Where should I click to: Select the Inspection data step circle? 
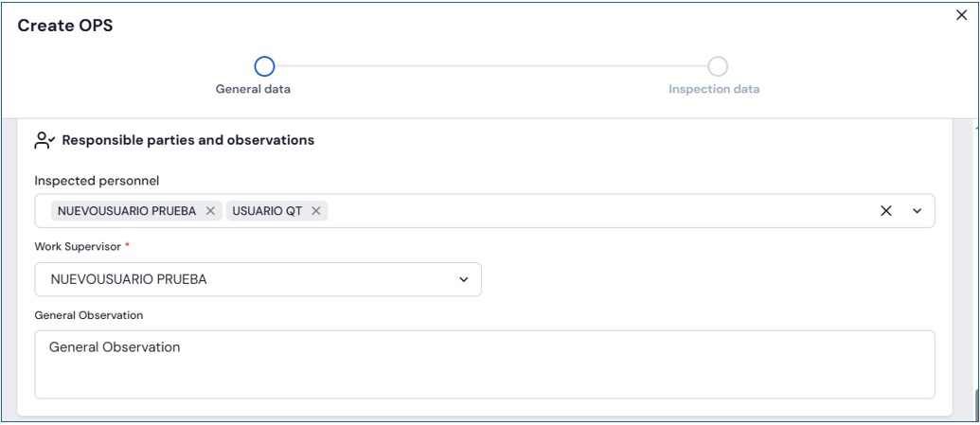718,66
